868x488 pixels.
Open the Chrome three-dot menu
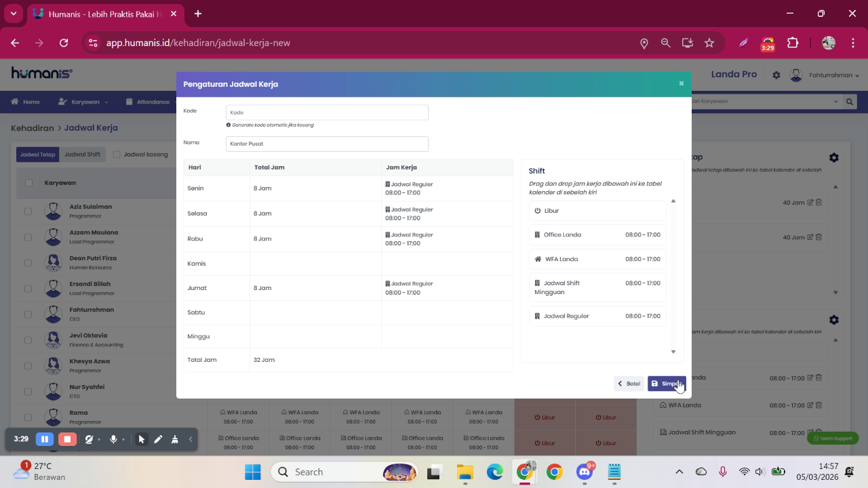(853, 43)
